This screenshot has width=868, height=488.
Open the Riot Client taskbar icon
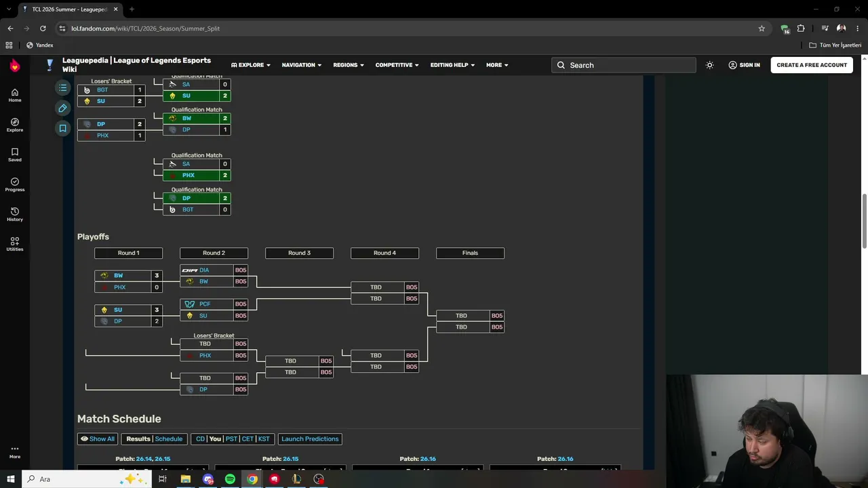coord(274,479)
